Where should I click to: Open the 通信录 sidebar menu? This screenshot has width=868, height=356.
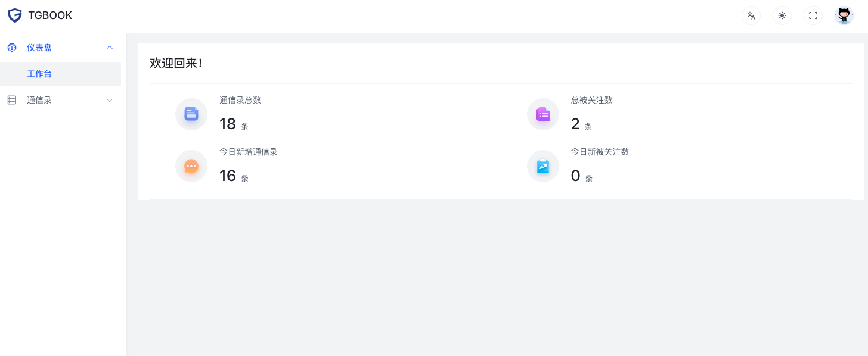[x=39, y=100]
